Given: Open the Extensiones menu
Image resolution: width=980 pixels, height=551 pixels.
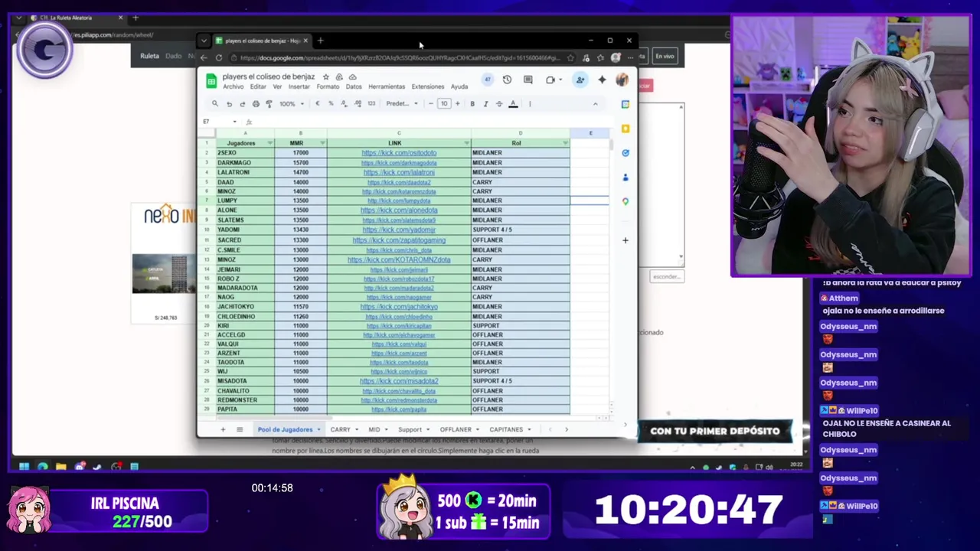Looking at the screenshot, I should [427, 86].
